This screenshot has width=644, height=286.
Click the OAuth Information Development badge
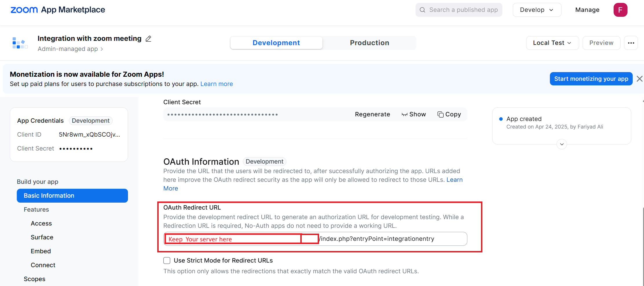(265, 162)
